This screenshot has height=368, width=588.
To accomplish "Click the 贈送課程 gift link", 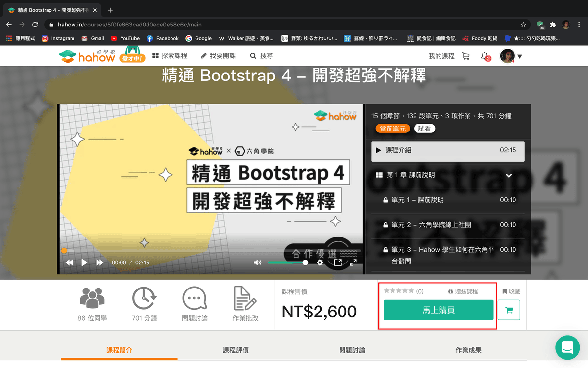I will (x=463, y=290).
